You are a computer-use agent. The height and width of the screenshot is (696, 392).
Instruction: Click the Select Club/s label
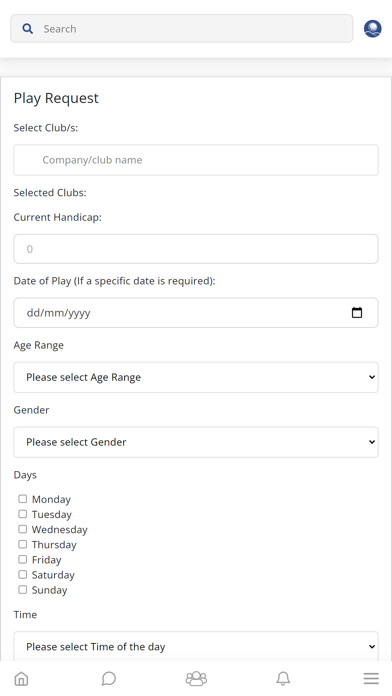coord(46,128)
